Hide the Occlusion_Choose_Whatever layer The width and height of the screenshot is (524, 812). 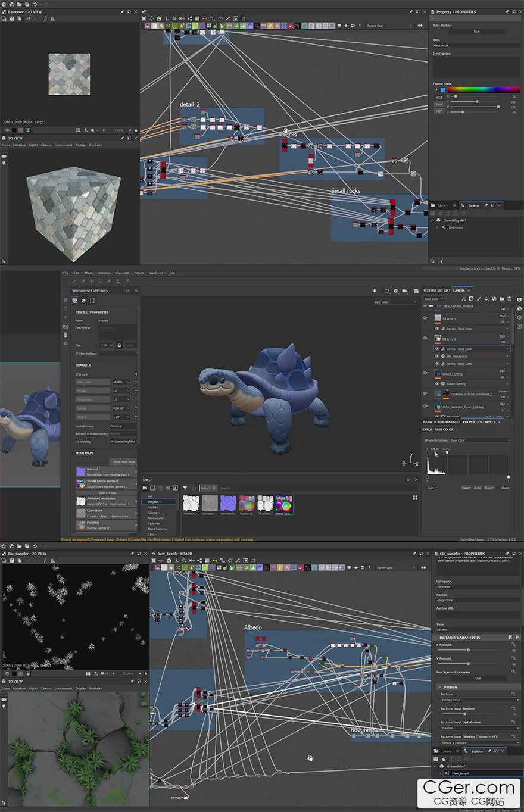point(425,393)
